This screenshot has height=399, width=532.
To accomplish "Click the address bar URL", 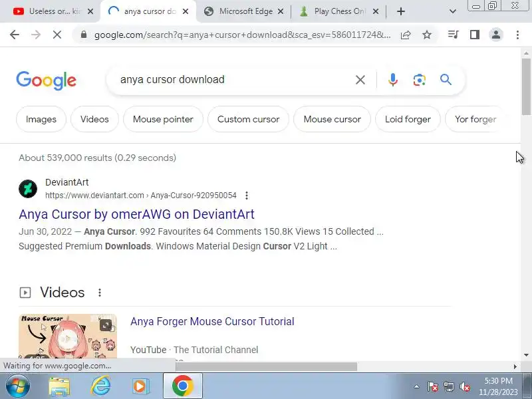I will tap(242, 35).
